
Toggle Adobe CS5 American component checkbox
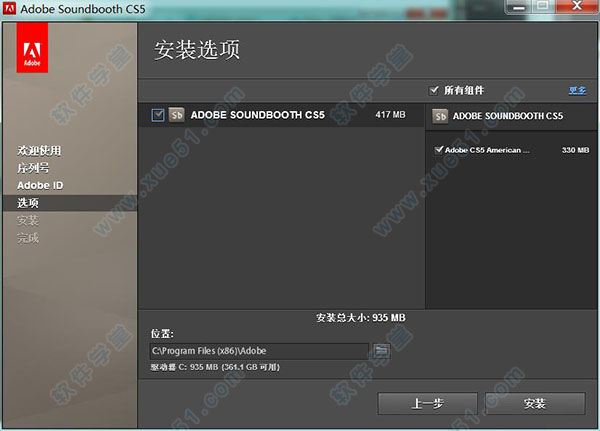click(x=439, y=150)
